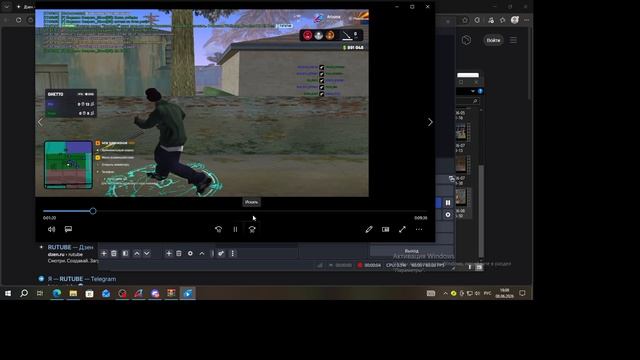This screenshot has width=640, height=360.
Task: Click the explorer window vertical scrollbar
Action: tap(481, 211)
